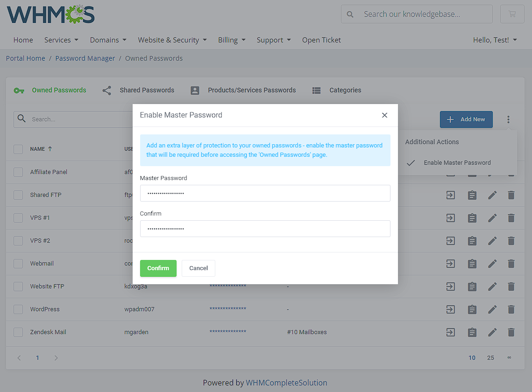Expand the Website & Security dropdown
The height and width of the screenshot is (392, 532).
172,40
